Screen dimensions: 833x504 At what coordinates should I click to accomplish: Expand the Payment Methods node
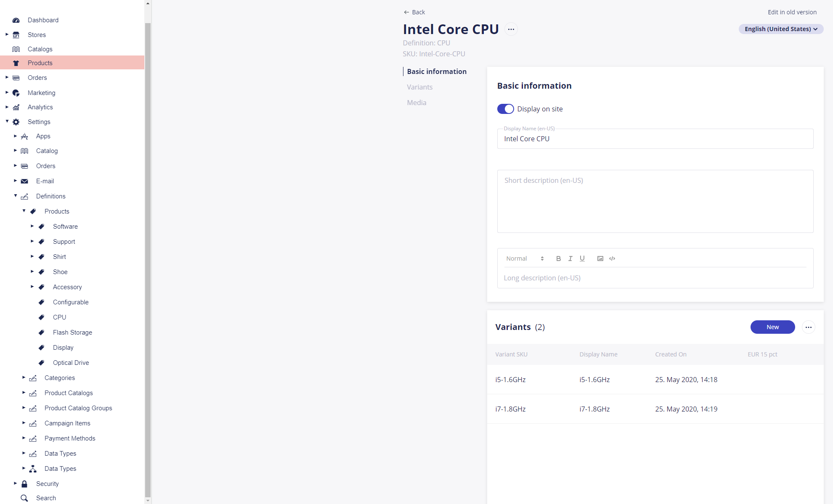24,438
